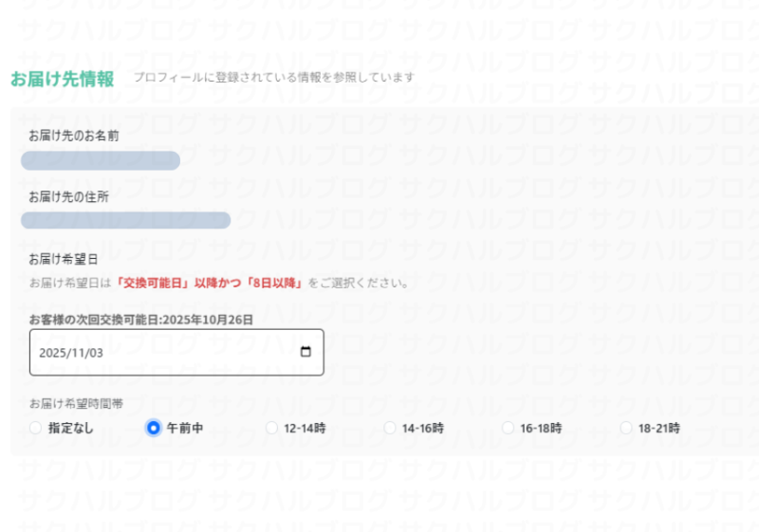Click the お届け先の住所 label

[68, 197]
